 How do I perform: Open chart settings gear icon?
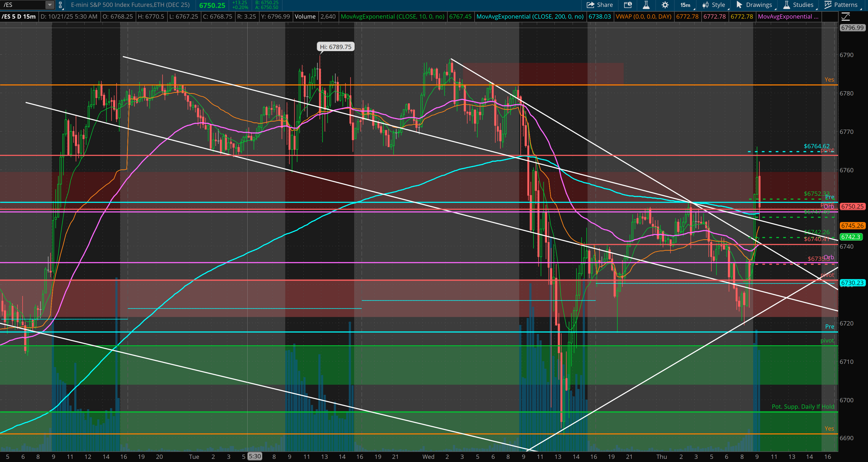click(665, 5)
